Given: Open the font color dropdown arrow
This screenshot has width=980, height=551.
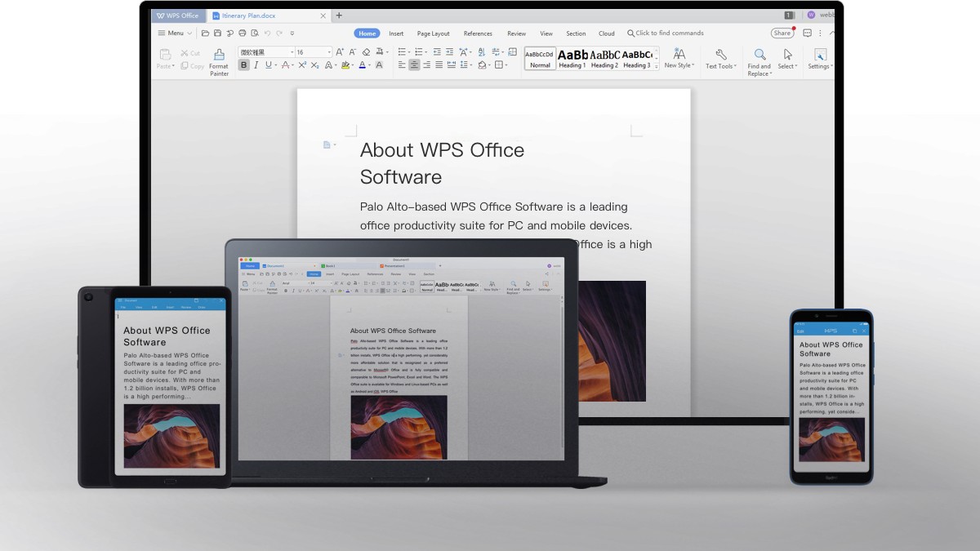Looking at the screenshot, I should [368, 64].
